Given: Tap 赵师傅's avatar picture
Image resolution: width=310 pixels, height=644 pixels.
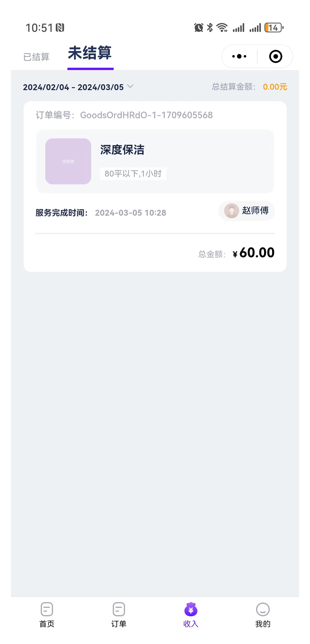Looking at the screenshot, I should [232, 211].
